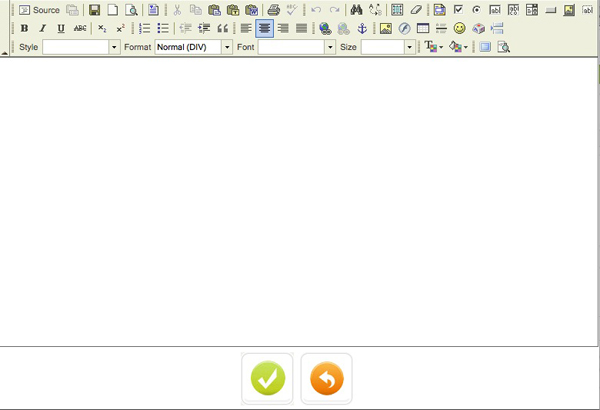Toggle Bold formatting

(24, 28)
